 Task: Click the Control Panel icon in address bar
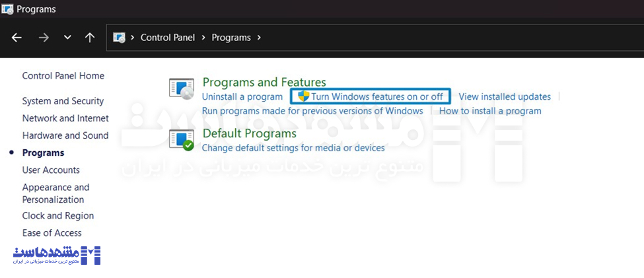(119, 38)
